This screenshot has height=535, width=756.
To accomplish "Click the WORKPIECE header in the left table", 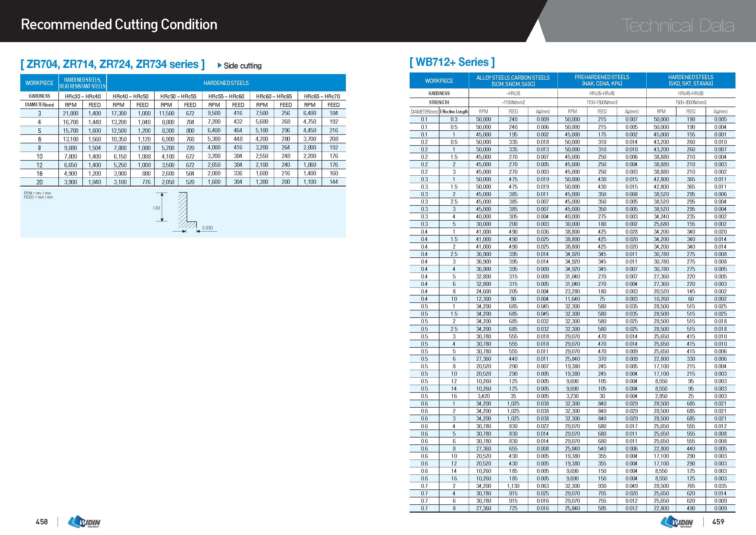I will click(39, 83).
